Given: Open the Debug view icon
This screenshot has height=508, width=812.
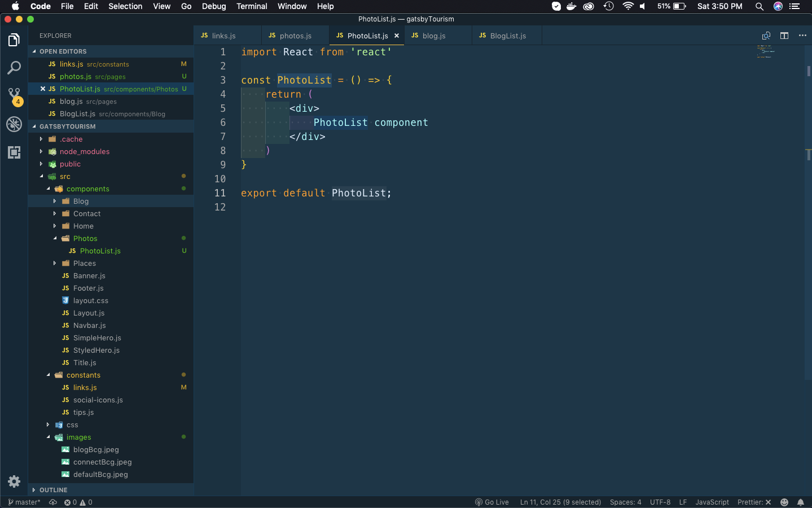Looking at the screenshot, I should coord(14,124).
